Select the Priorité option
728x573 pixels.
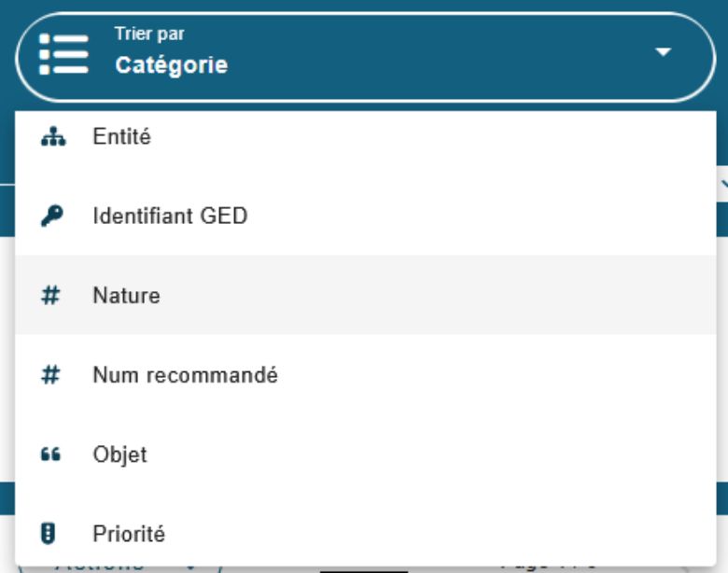129,535
